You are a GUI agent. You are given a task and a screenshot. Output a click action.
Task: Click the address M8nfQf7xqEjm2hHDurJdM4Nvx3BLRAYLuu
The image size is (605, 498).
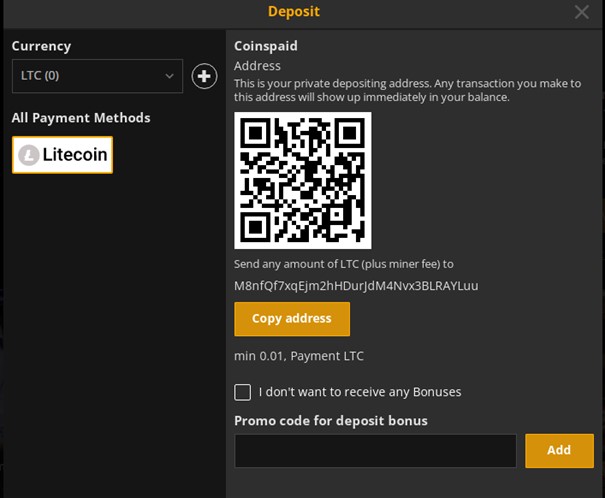[x=356, y=286]
